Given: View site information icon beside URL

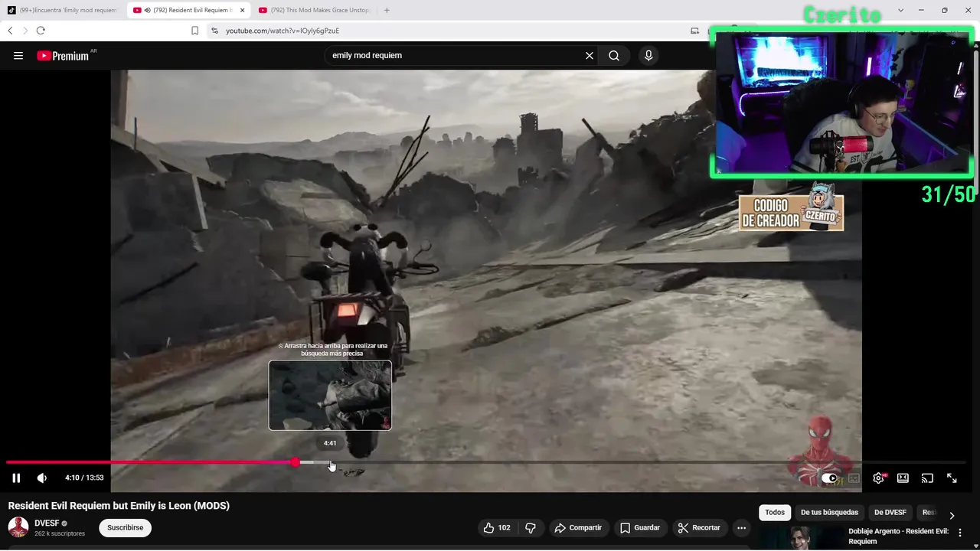Looking at the screenshot, I should [x=215, y=31].
